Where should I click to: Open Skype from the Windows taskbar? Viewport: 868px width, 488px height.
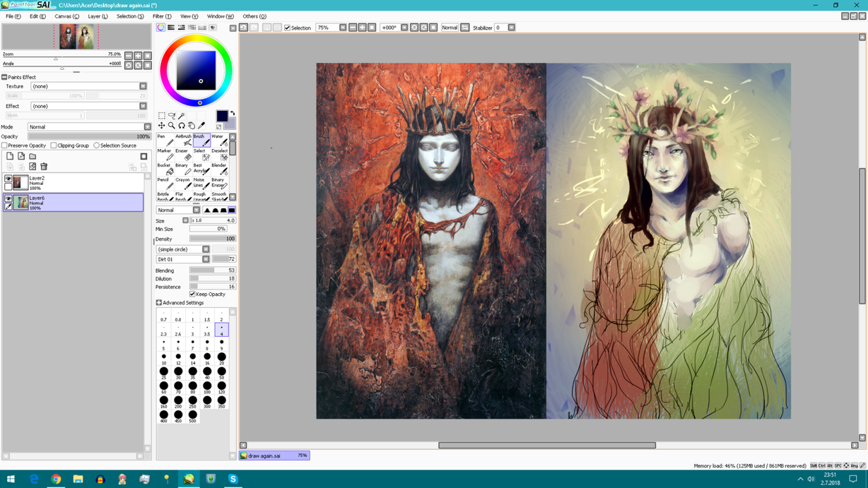(233, 479)
